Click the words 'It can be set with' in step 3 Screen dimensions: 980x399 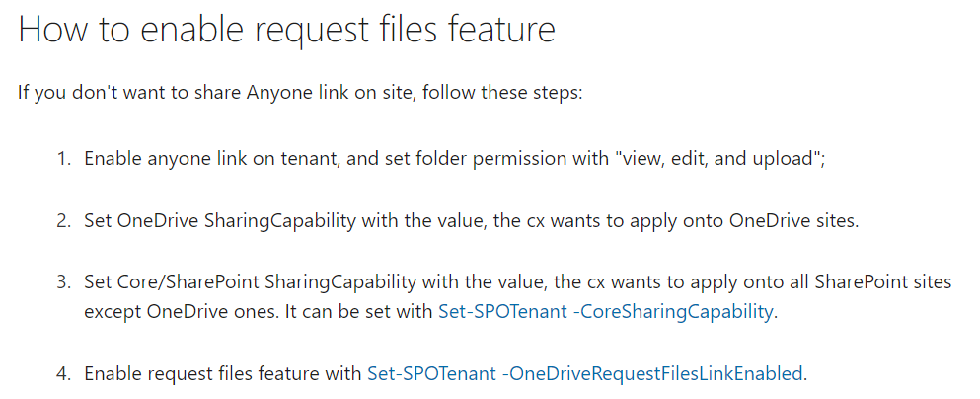click(359, 311)
